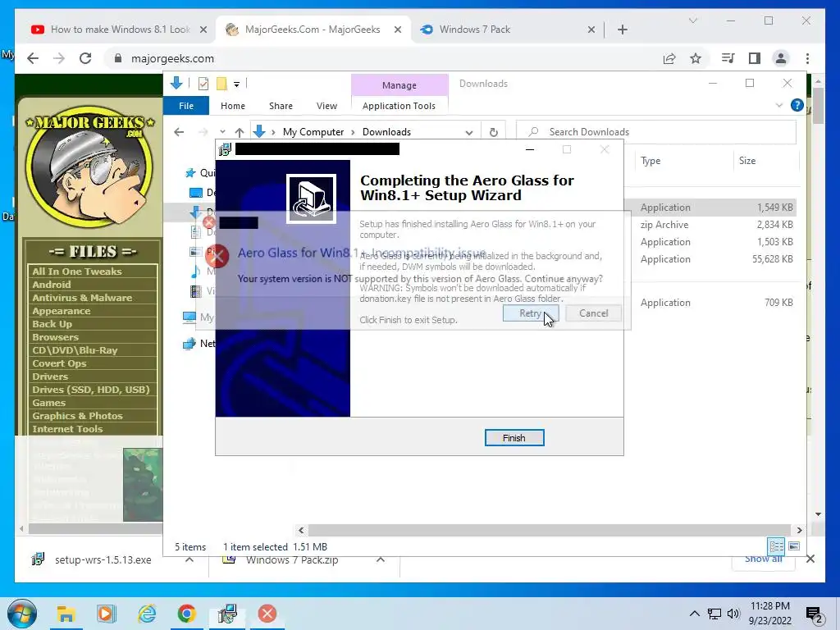This screenshot has width=840, height=630.
Task: Click the New folder quick access icon
Action: (x=221, y=84)
